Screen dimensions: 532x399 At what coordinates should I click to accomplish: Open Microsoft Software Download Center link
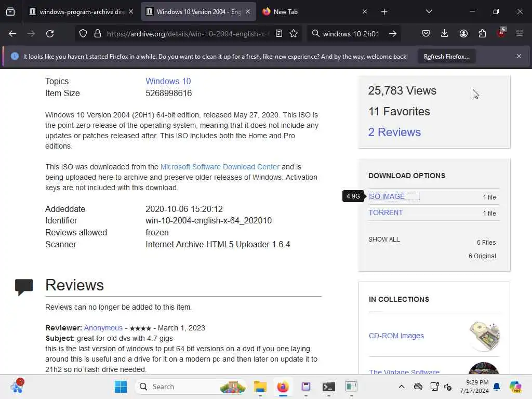(220, 167)
